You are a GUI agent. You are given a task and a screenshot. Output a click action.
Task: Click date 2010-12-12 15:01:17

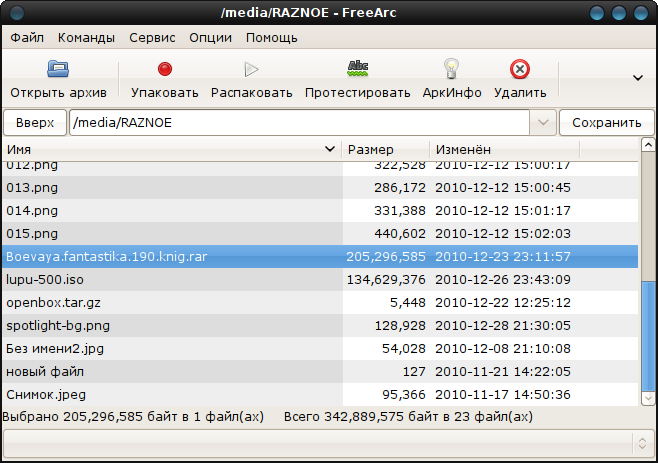click(503, 211)
